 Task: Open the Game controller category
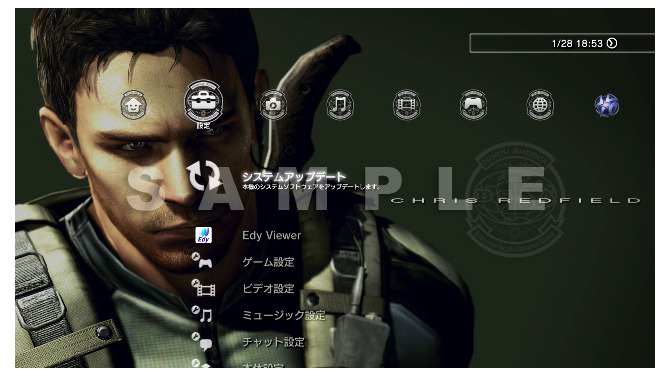click(x=473, y=105)
